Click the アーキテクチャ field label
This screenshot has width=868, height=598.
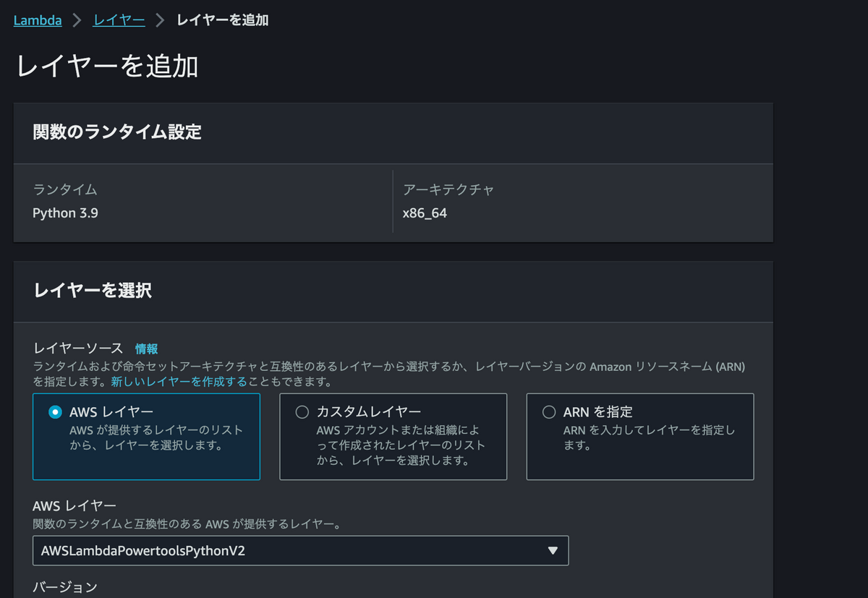point(448,190)
